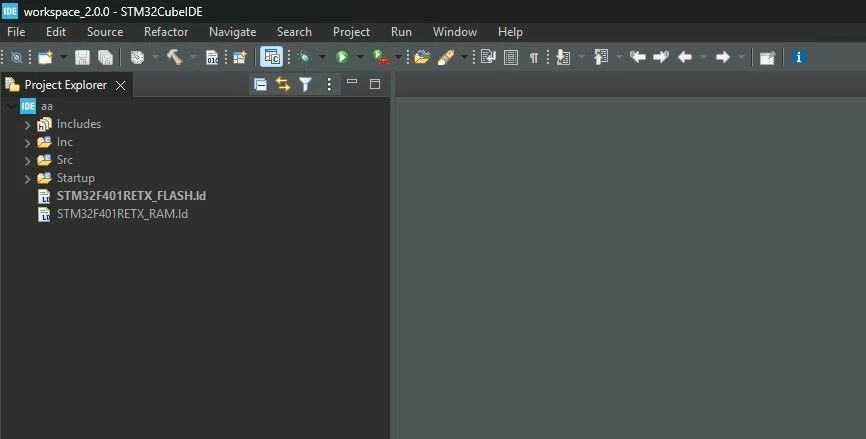Open the Project menu

coord(351,32)
